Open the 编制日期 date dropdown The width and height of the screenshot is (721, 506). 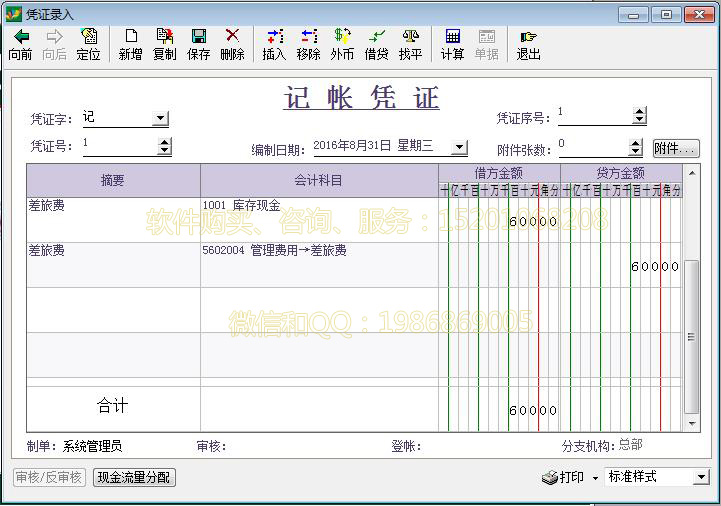pos(458,148)
